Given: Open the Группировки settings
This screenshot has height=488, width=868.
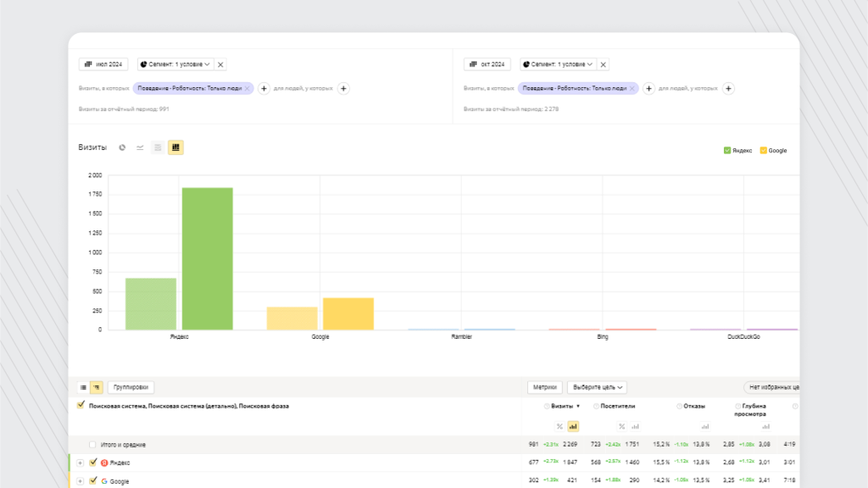Looking at the screenshot, I should [x=131, y=387].
